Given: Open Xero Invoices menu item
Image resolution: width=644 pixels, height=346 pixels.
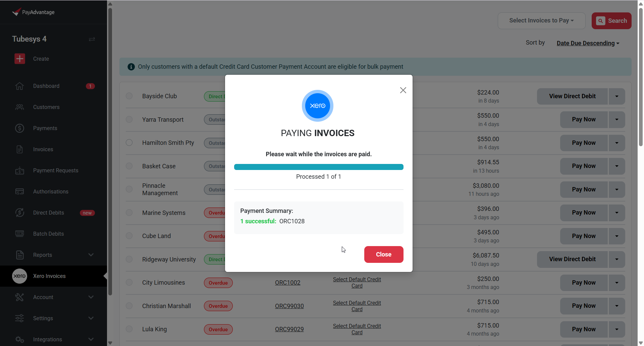Looking at the screenshot, I should point(54,276).
